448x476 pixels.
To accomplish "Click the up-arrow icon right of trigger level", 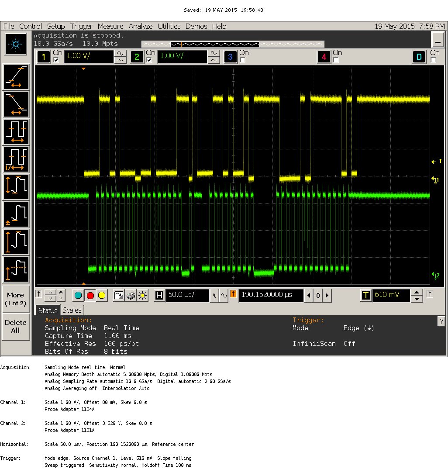I will tap(430, 294).
